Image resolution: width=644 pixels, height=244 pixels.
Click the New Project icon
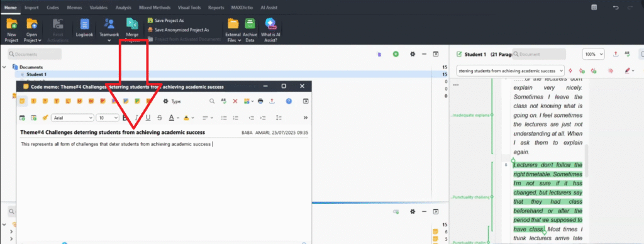(x=11, y=24)
